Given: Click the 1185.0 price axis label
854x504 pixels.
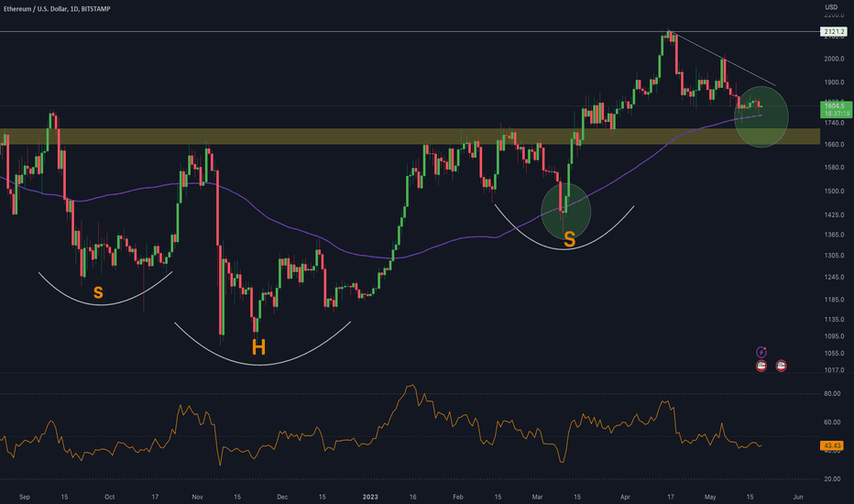Looking at the screenshot, I should (834, 300).
